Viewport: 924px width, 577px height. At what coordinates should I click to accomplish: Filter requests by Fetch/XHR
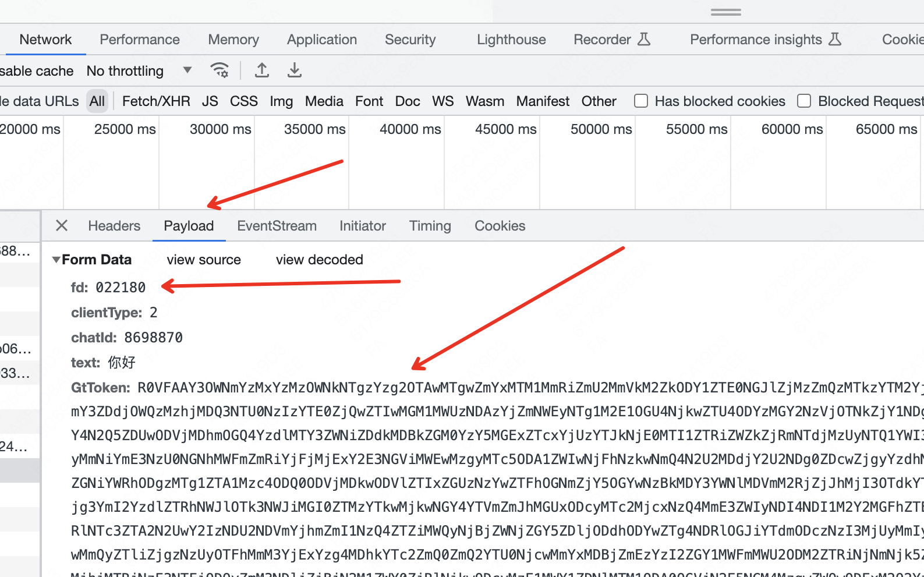pos(156,101)
